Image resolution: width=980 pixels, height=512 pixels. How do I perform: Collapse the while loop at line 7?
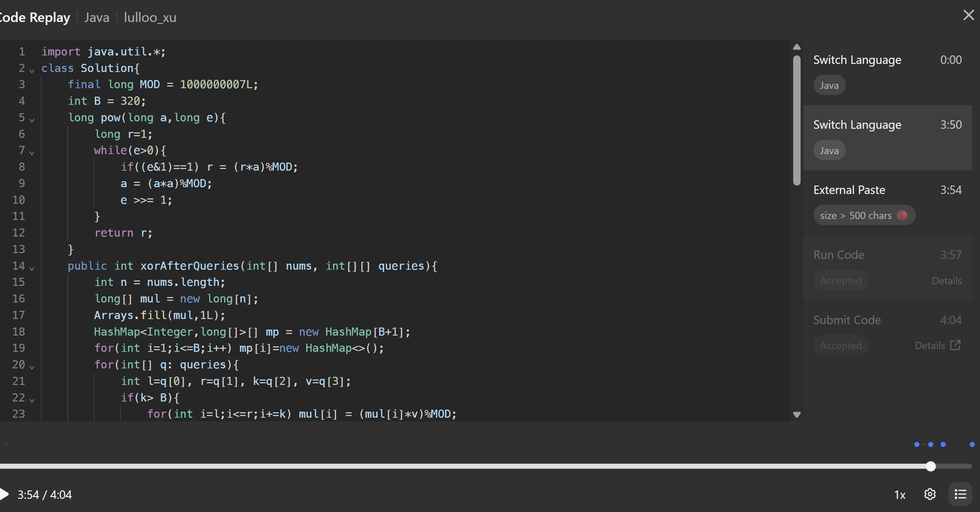(32, 153)
